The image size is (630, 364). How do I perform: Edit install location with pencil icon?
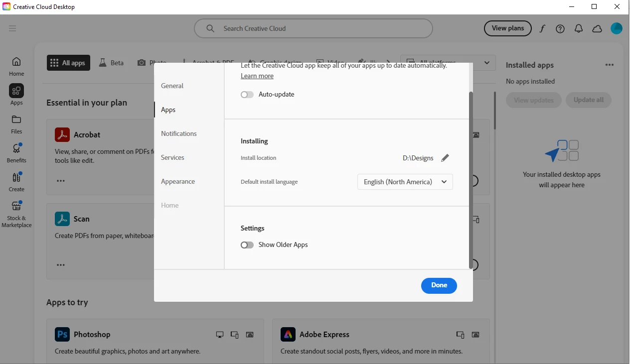coord(445,158)
